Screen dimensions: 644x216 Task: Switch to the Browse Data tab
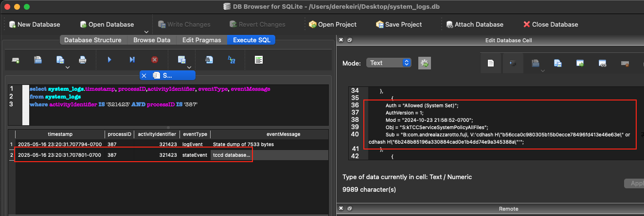coord(152,40)
